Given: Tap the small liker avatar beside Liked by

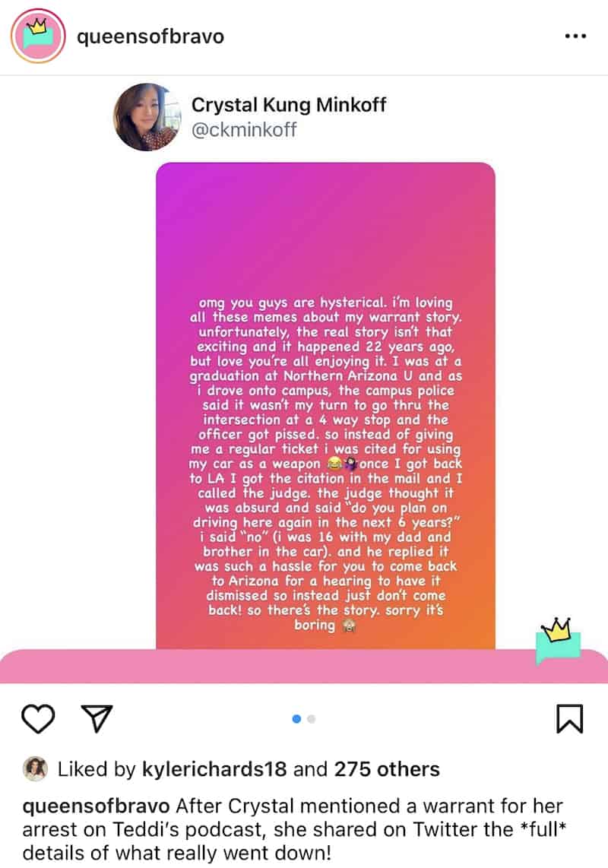Looking at the screenshot, I should point(35,769).
